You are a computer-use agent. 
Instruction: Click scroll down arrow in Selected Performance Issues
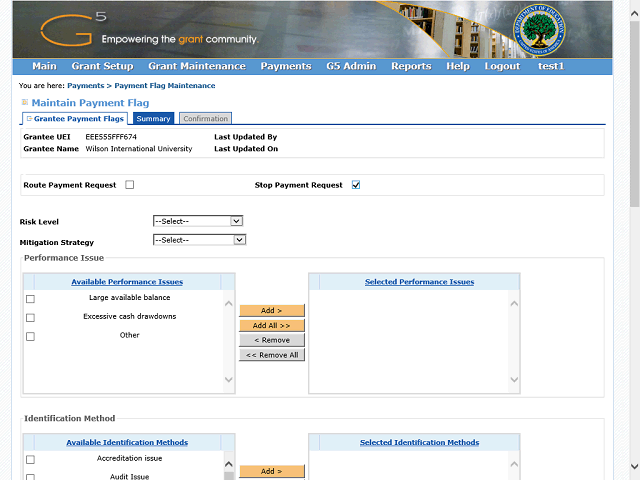pos(514,380)
